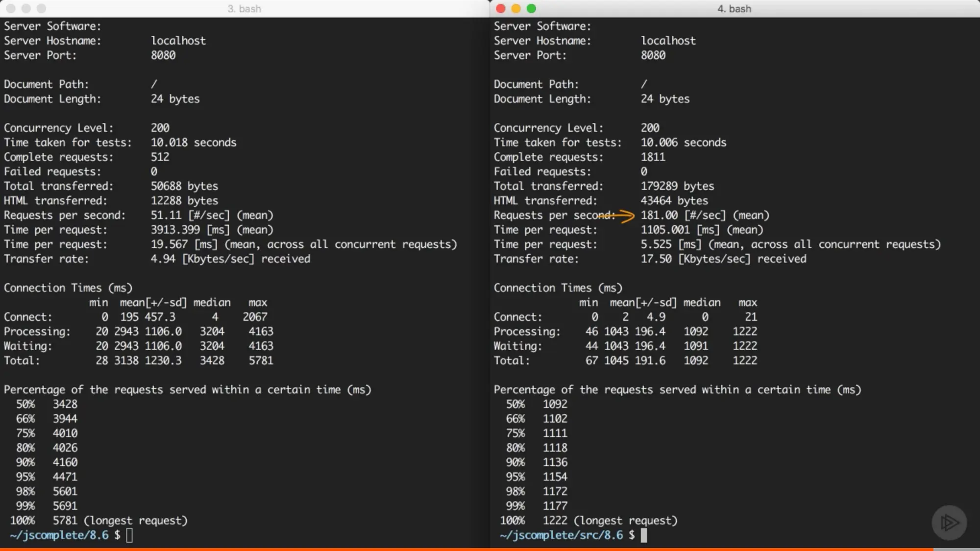The width and height of the screenshot is (980, 551).
Task: Close the '4. bash' terminal window
Action: [x=500, y=8]
